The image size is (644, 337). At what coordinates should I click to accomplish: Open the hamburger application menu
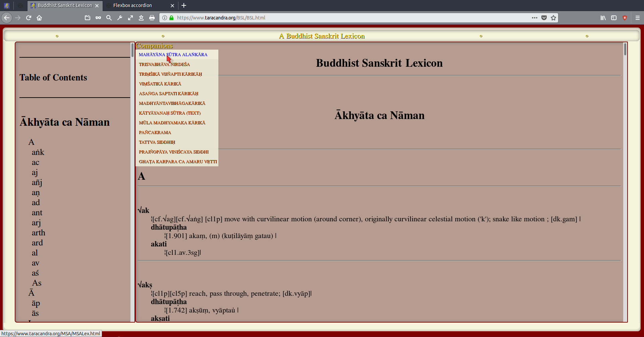(638, 18)
